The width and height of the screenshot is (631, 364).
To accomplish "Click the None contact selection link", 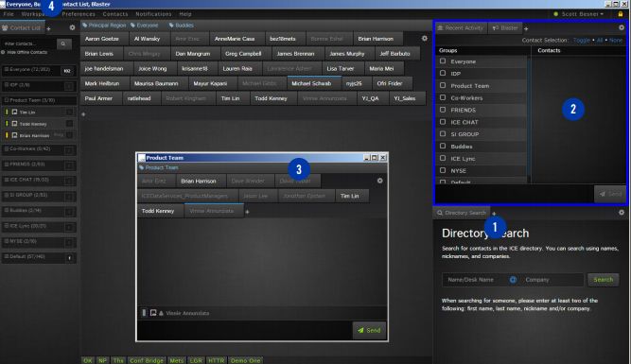I will 615,41.
